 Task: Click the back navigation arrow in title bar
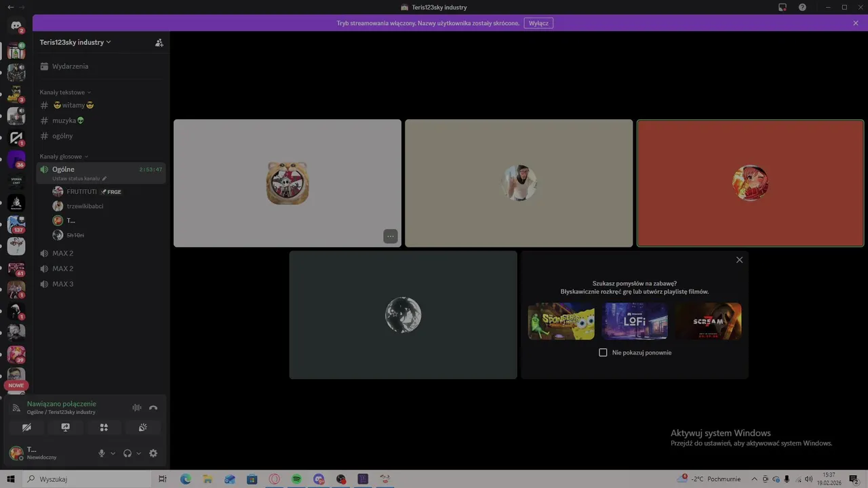point(9,7)
